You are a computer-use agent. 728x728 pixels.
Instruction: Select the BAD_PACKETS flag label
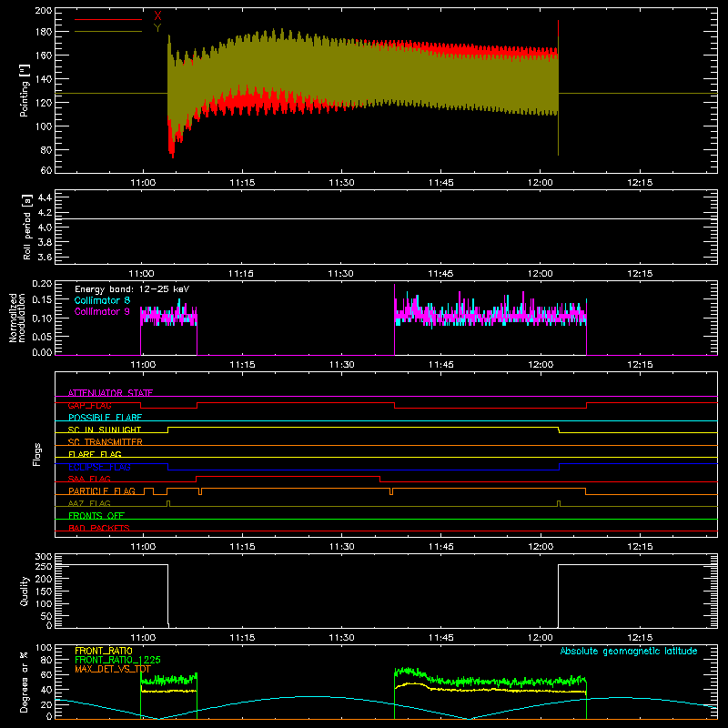99,528
